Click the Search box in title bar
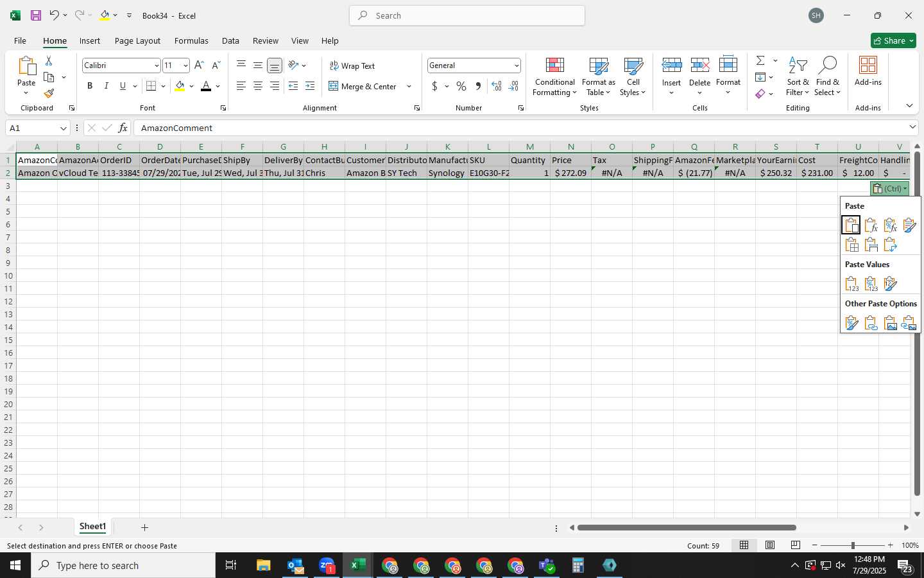The height and width of the screenshot is (578, 924). pyautogui.click(x=467, y=15)
